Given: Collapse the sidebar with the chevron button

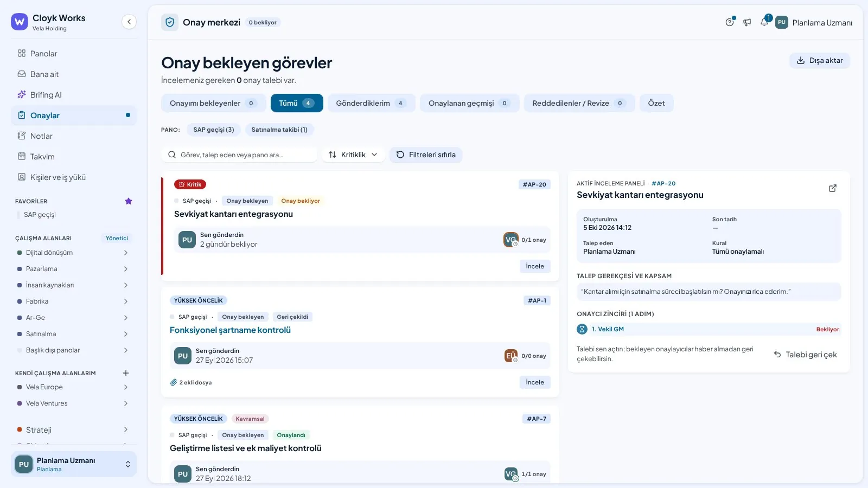Looking at the screenshot, I should coord(129,22).
